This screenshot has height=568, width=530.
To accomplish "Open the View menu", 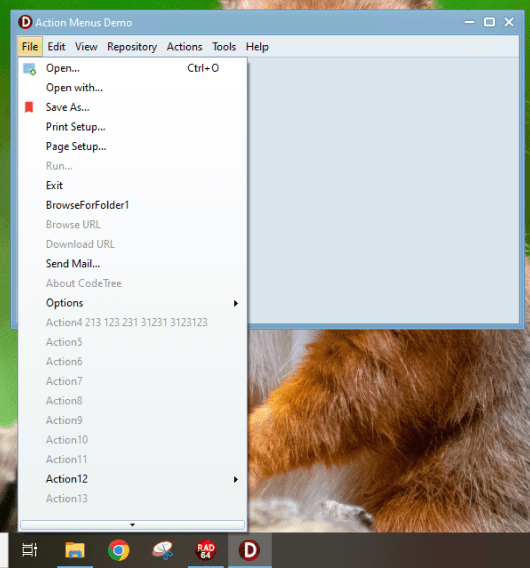I will 86,46.
